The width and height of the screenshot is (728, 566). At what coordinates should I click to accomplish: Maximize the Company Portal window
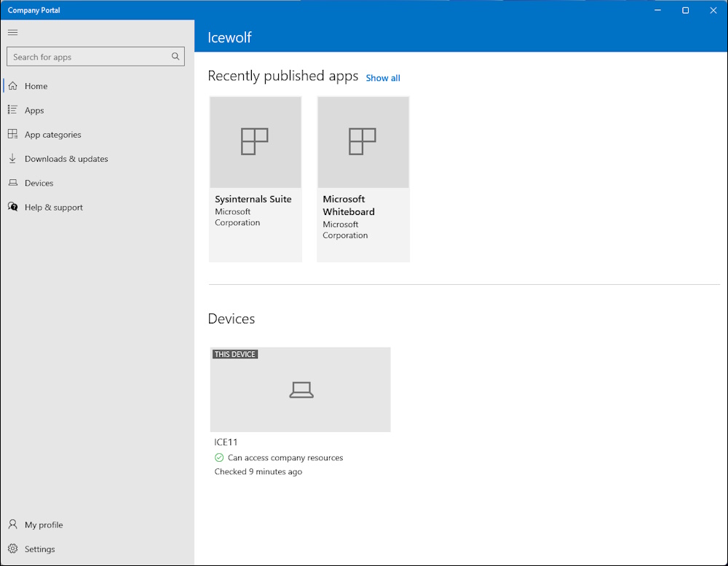point(685,10)
